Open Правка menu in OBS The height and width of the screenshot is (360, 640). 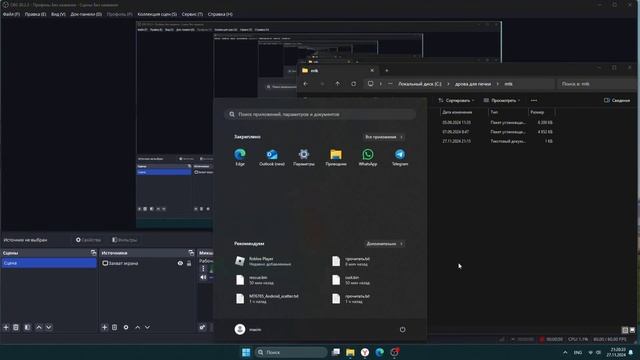[x=35, y=14]
